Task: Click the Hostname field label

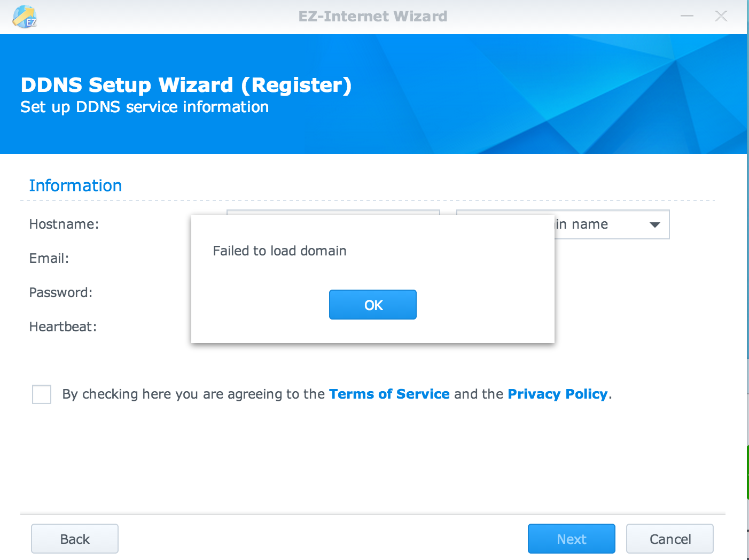Action: [x=64, y=224]
